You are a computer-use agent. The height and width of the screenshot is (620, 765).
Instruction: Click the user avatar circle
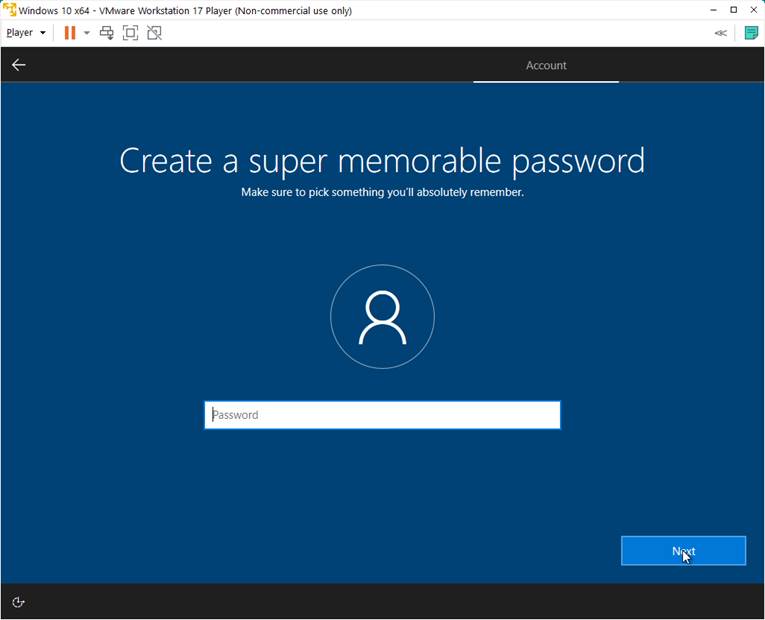(x=382, y=317)
